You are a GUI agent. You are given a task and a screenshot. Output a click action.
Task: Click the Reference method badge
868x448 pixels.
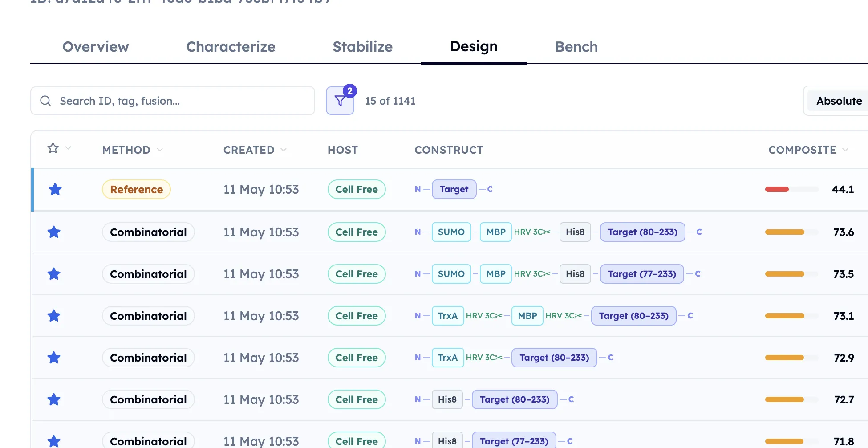point(136,189)
